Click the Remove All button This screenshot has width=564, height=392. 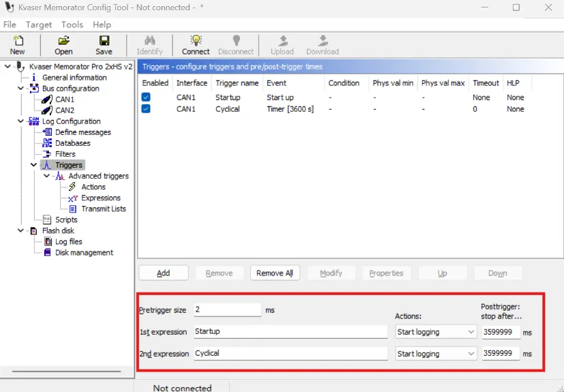[275, 273]
